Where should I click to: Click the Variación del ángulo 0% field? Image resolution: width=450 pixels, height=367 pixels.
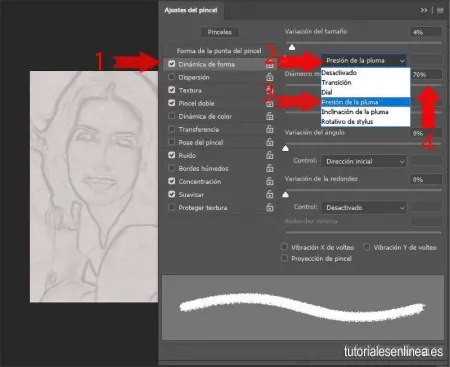[426, 133]
